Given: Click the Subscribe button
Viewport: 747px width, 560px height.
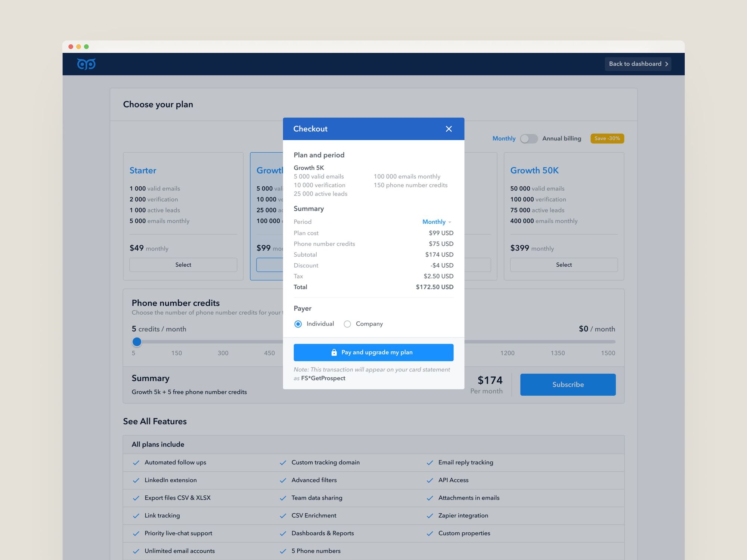Looking at the screenshot, I should 568,385.
